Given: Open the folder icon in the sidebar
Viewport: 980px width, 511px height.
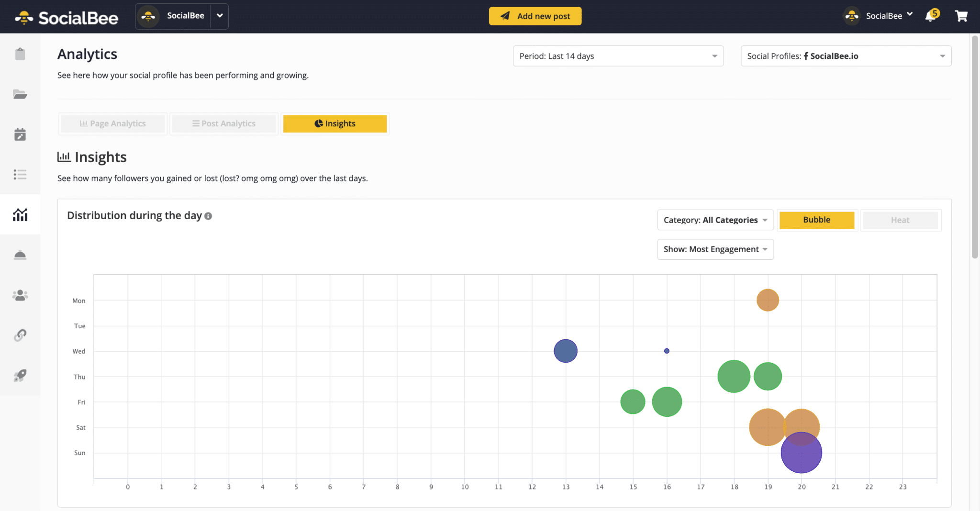Looking at the screenshot, I should 20,94.
